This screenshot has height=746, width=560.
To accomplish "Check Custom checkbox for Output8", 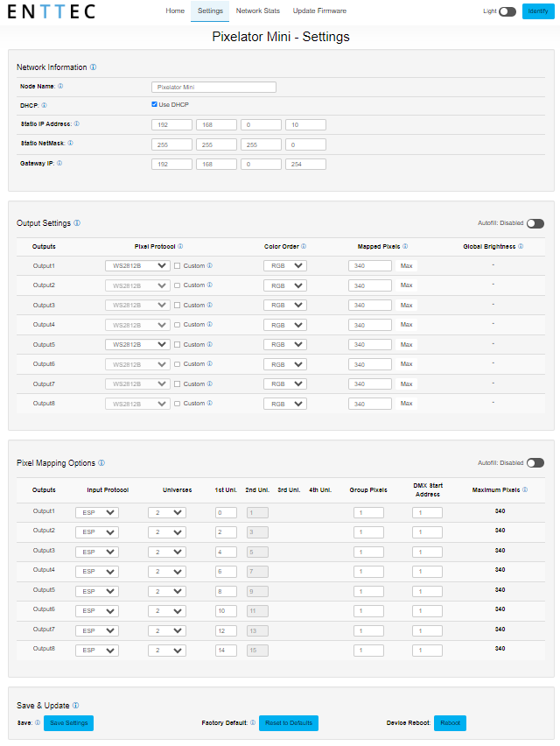I will (178, 404).
